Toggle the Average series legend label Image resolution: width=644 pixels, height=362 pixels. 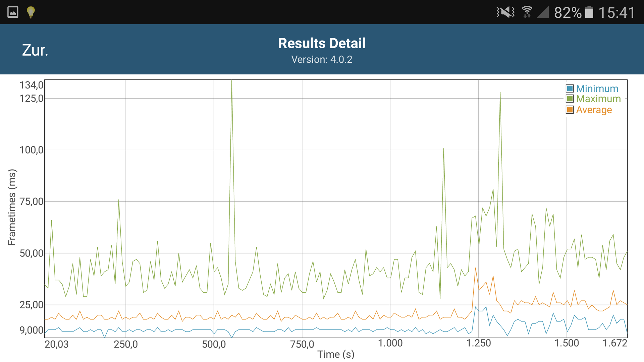(x=594, y=110)
